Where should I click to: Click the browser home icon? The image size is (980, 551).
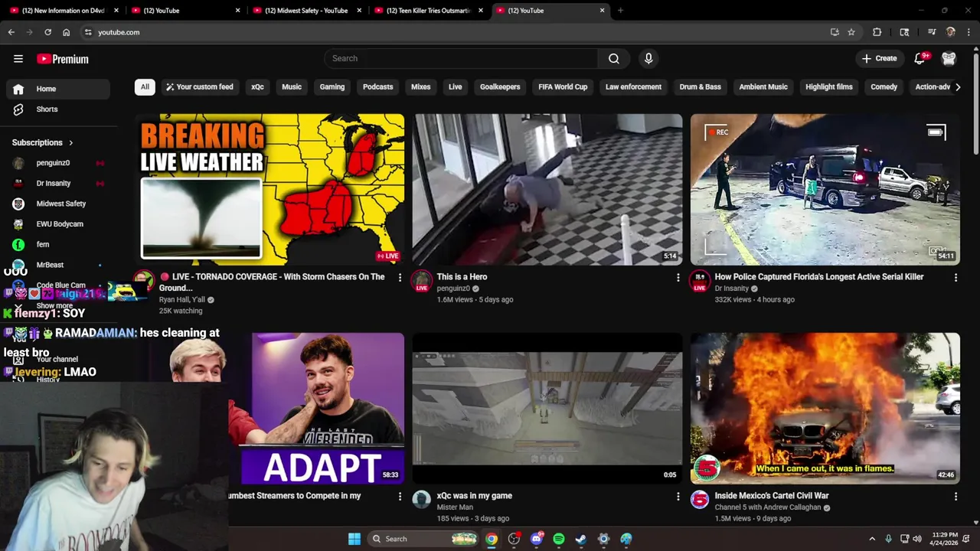click(66, 32)
